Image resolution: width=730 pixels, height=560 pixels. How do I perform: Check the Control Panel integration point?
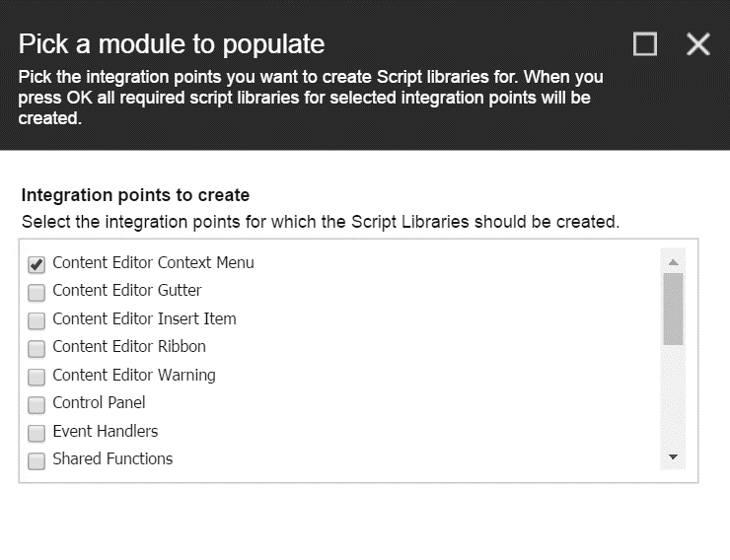point(36,404)
